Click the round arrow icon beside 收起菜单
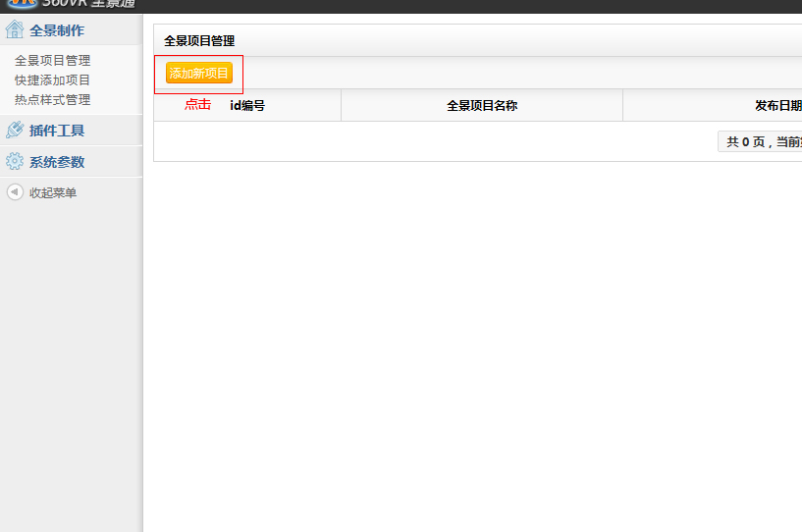This screenshot has width=802, height=532. click(x=15, y=192)
